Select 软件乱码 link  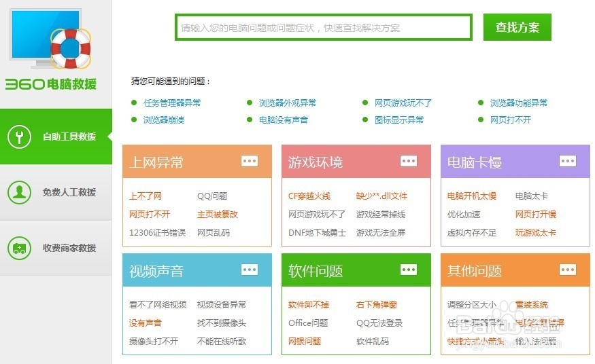(x=372, y=342)
